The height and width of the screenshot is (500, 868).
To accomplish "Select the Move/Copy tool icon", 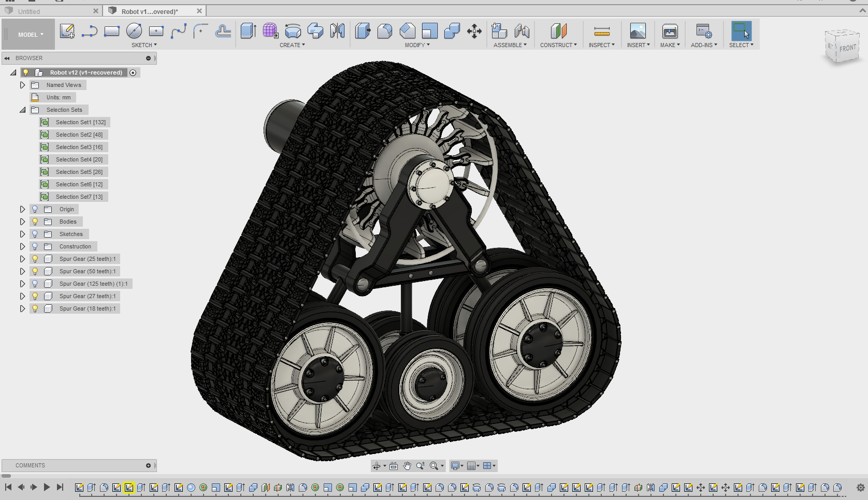I will [x=474, y=31].
